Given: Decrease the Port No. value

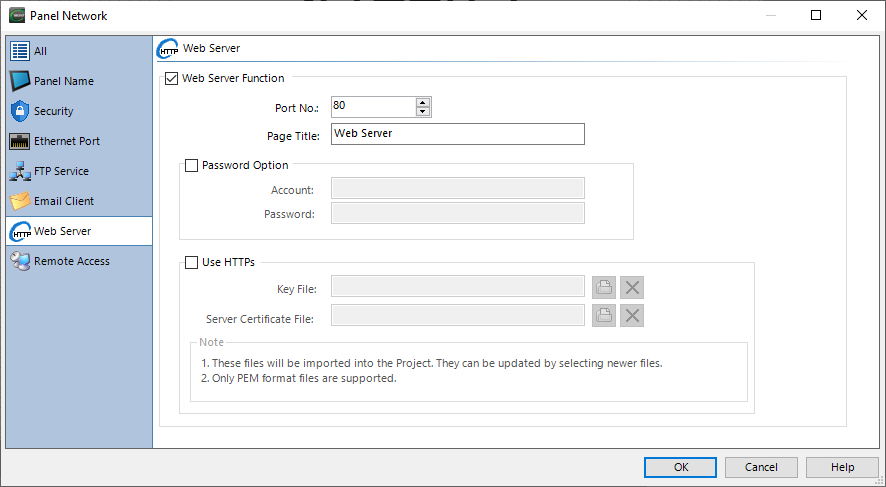Looking at the screenshot, I should [423, 112].
